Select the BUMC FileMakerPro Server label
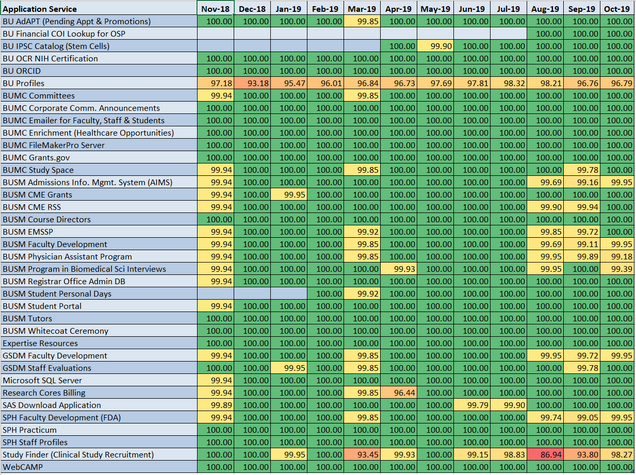The height and width of the screenshot is (475, 636). click(x=99, y=145)
